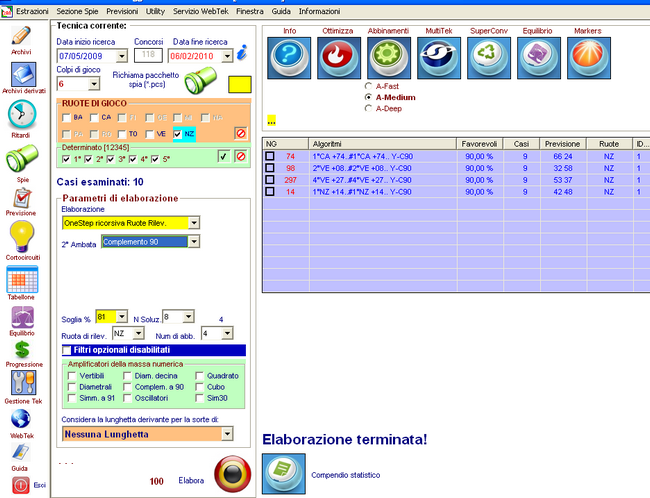Click the red Elabora round button
Image resolution: width=650 pixels, height=498 pixels.
233,474
